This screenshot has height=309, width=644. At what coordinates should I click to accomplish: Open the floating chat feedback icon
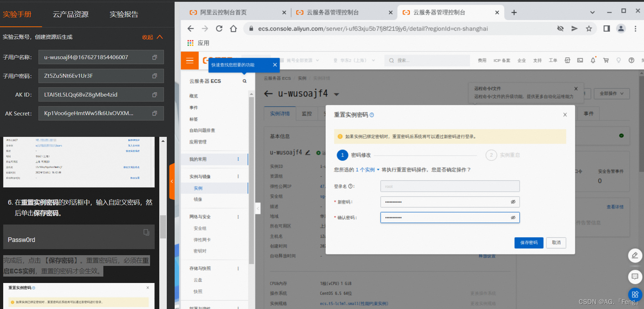click(x=635, y=277)
